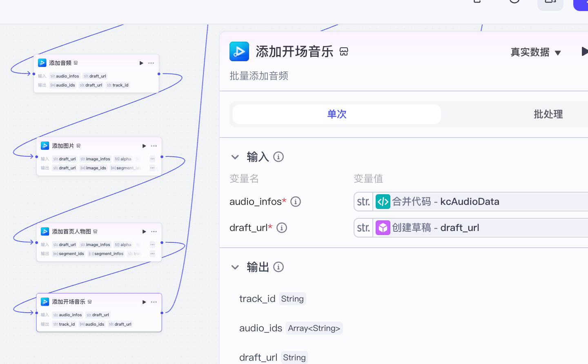588x364 pixels.
Task: Open the 添加音频 node more options menu
Action: tap(151, 63)
